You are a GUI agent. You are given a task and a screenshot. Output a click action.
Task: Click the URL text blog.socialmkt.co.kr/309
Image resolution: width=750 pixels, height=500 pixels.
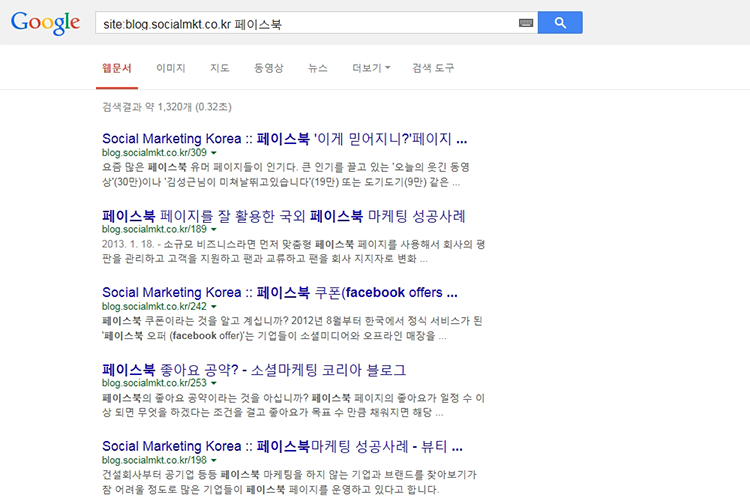tap(154, 153)
